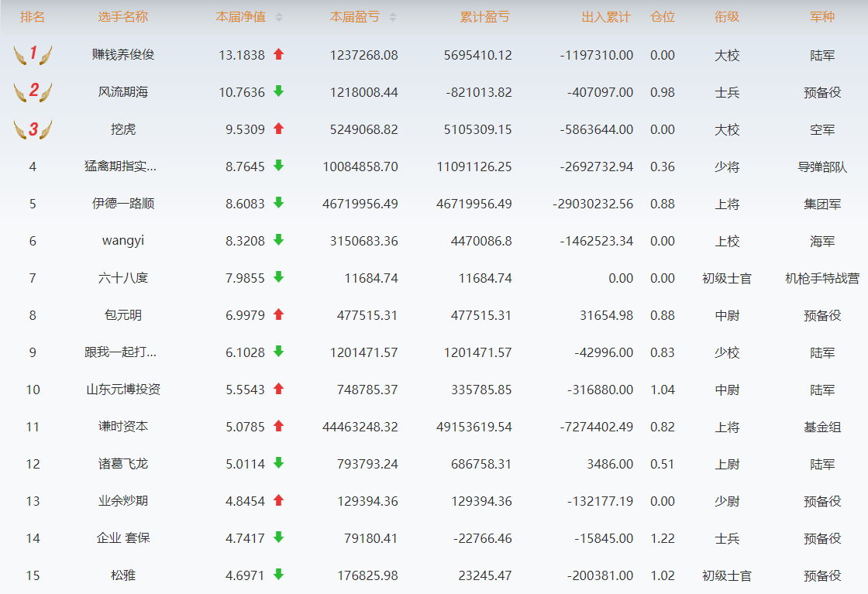Click the 排名 column header
Image resolution: width=868 pixels, height=594 pixels.
(33, 17)
